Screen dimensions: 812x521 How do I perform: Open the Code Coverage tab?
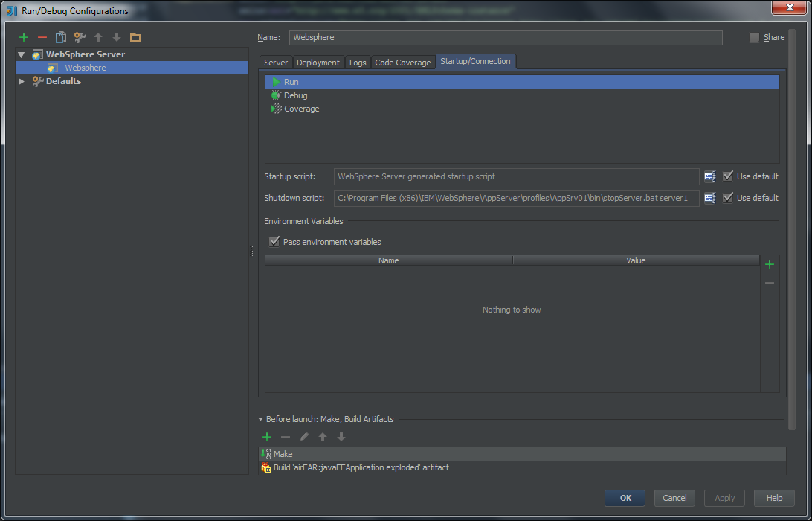coord(403,63)
